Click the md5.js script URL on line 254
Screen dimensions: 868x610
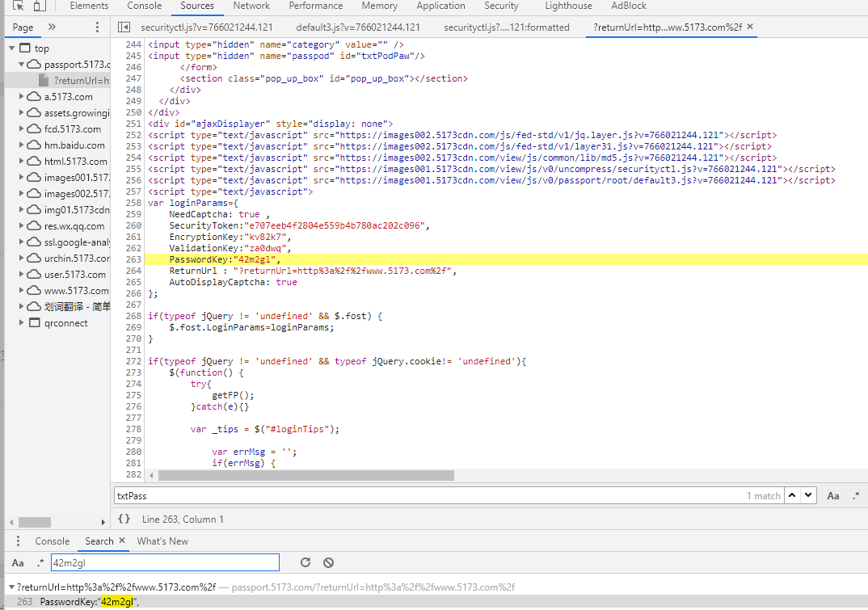tap(529, 158)
